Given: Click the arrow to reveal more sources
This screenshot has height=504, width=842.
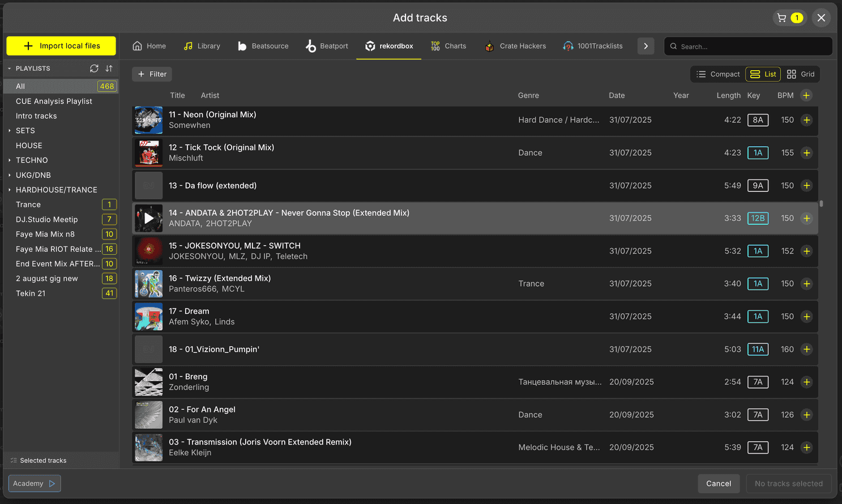Looking at the screenshot, I should 646,46.
